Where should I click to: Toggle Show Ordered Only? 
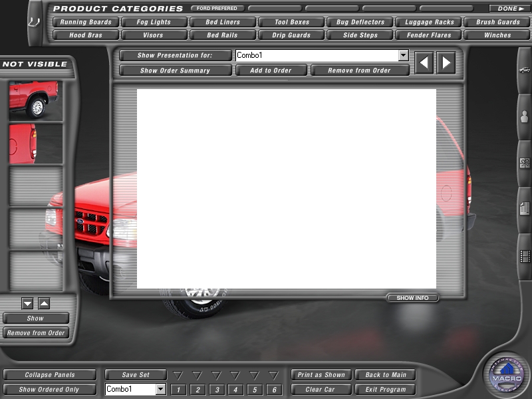(49, 390)
